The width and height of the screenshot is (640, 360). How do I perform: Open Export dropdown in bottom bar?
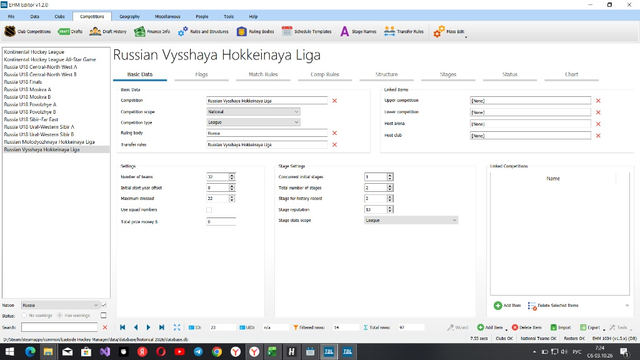point(604,329)
